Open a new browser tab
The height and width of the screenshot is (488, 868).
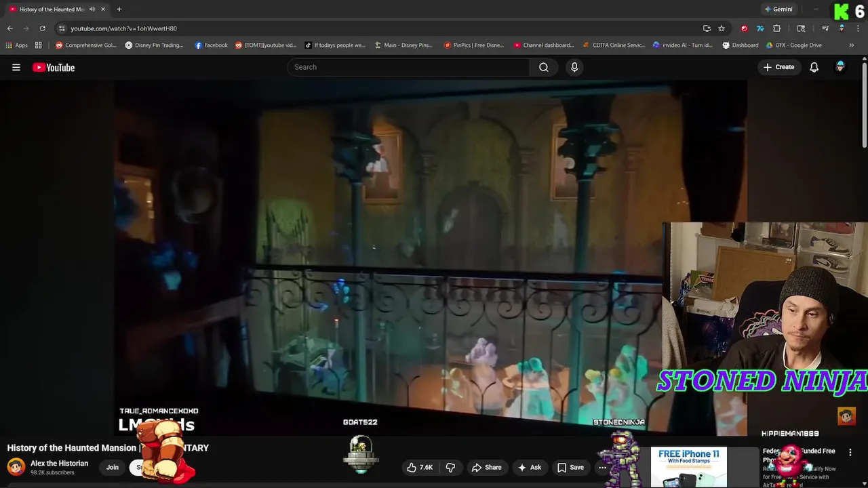pos(119,9)
